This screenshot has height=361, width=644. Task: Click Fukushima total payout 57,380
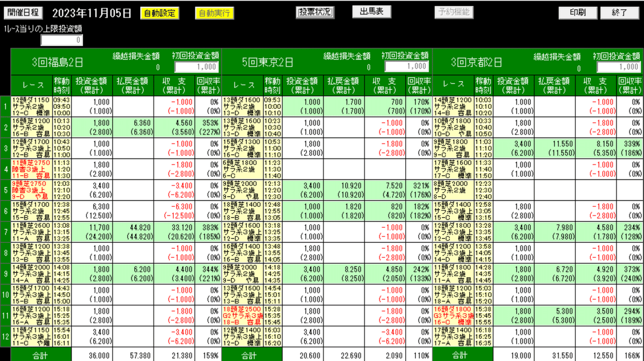(132, 355)
